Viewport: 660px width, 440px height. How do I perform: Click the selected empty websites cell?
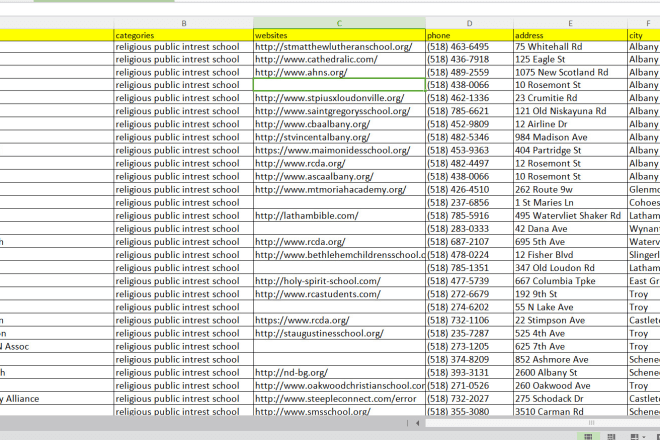pos(339,85)
